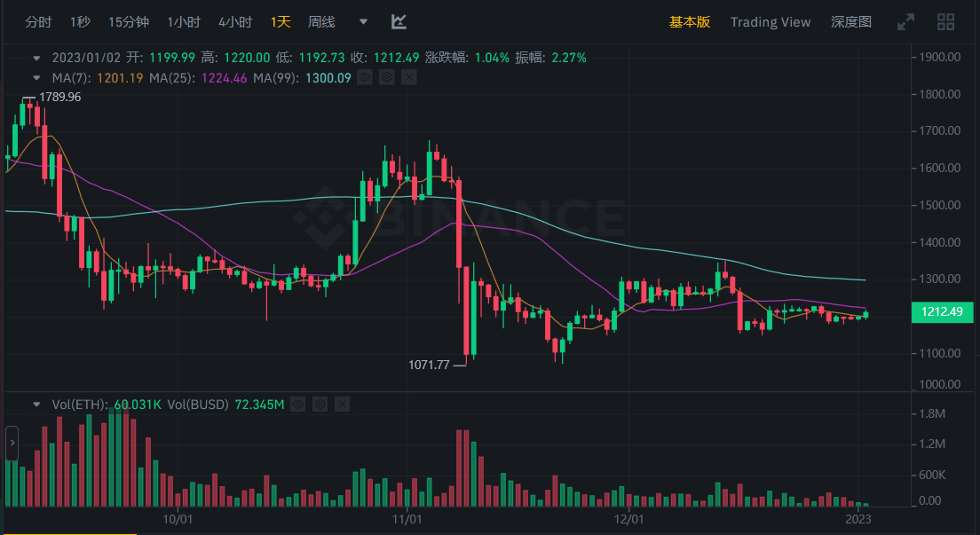Select the 4小时 timeframe
Image resolution: width=980 pixels, height=535 pixels.
234,21
